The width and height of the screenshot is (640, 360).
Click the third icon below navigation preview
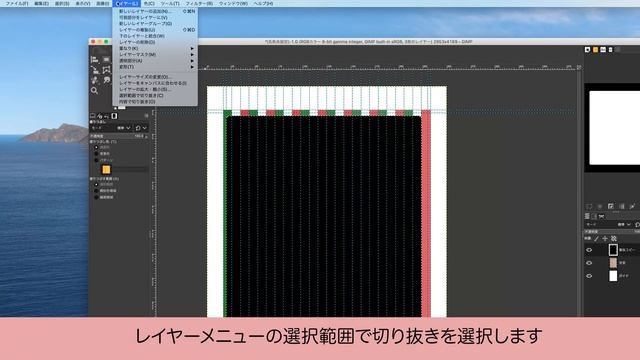pos(611,207)
